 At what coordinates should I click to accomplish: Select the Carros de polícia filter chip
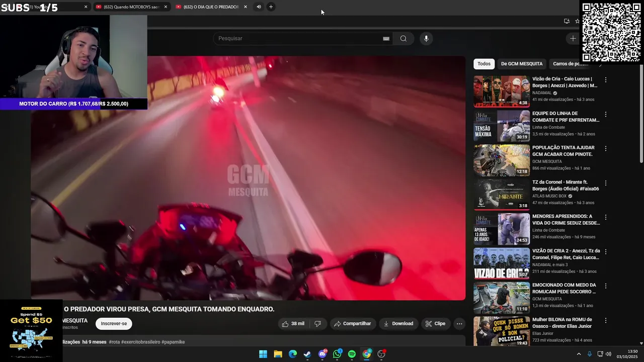(x=571, y=64)
